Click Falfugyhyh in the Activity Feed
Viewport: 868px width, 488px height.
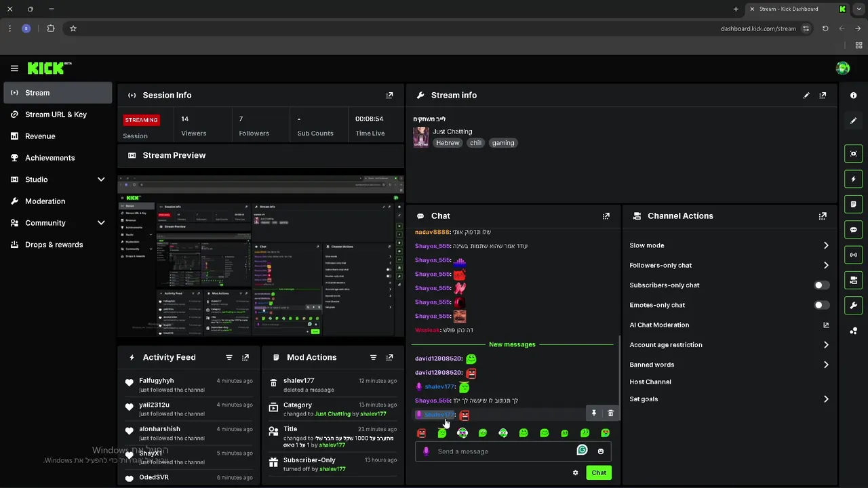[157, 381]
